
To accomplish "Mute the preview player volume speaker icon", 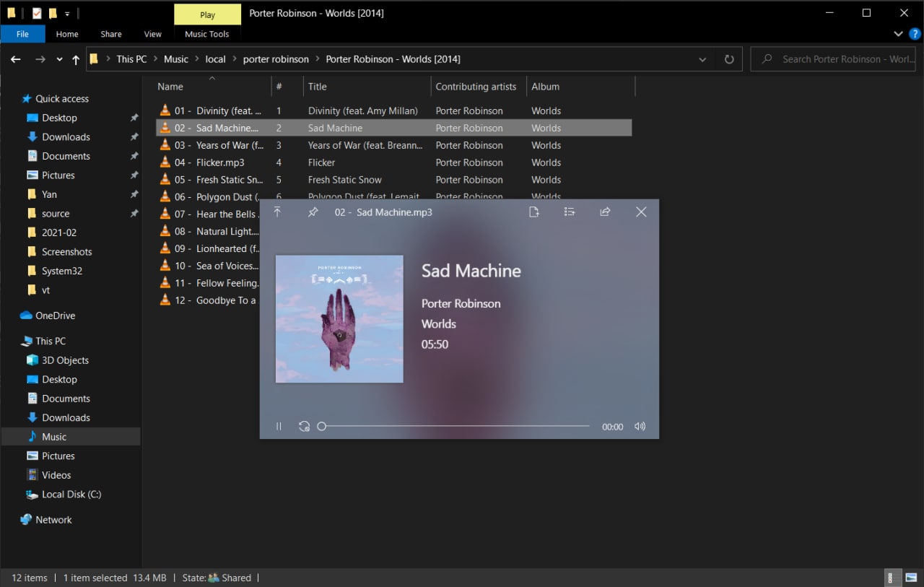I will [x=640, y=427].
